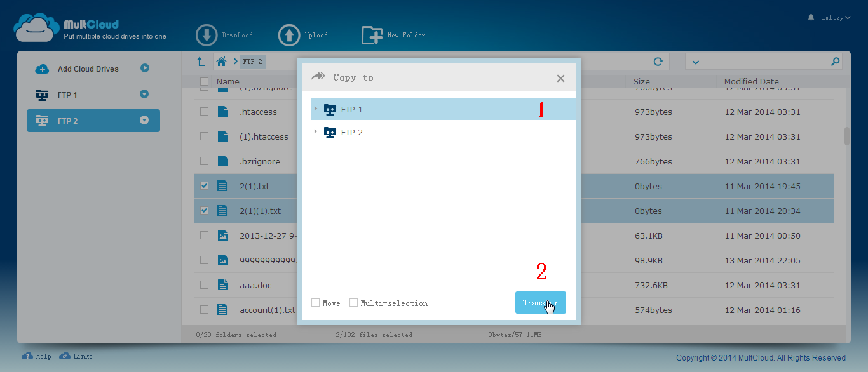
Task: Click the Download toolbar icon
Action: coord(207,36)
